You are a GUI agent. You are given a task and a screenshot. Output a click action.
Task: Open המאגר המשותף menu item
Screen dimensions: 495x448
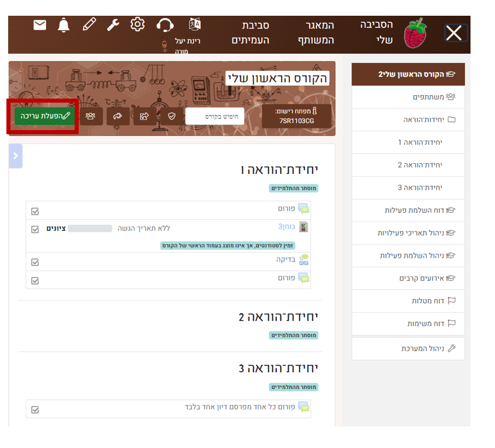pos(315,33)
